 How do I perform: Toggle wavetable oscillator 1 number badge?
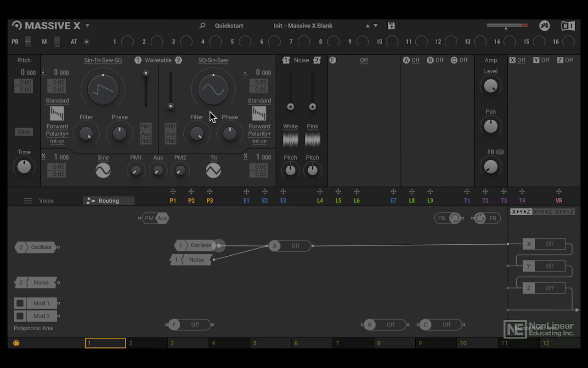pos(138,60)
